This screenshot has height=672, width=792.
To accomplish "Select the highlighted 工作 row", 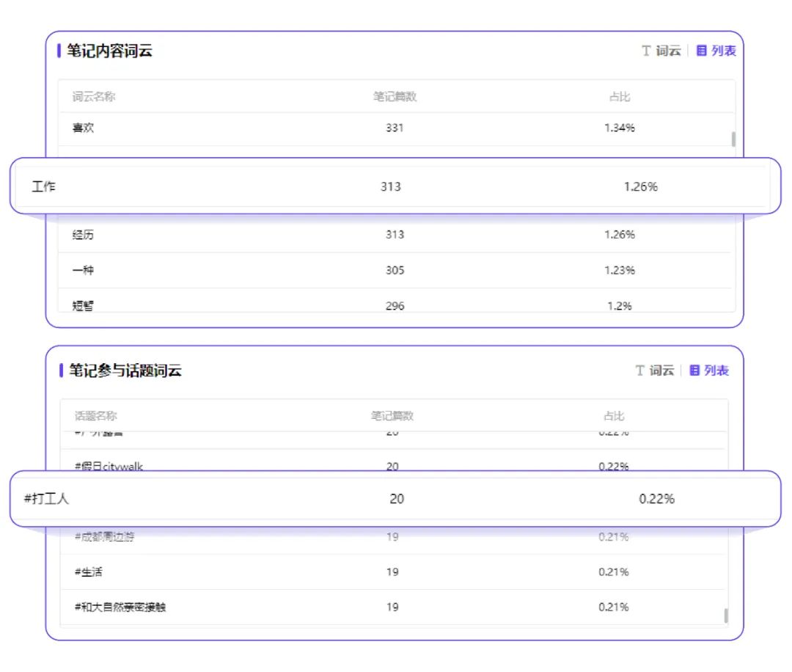I will click(395, 186).
